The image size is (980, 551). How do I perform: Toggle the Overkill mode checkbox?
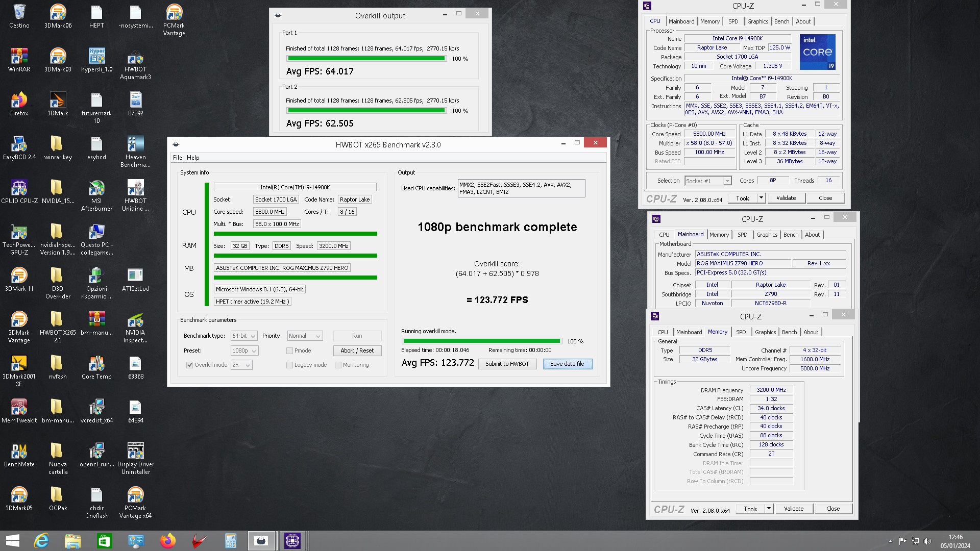pos(190,365)
